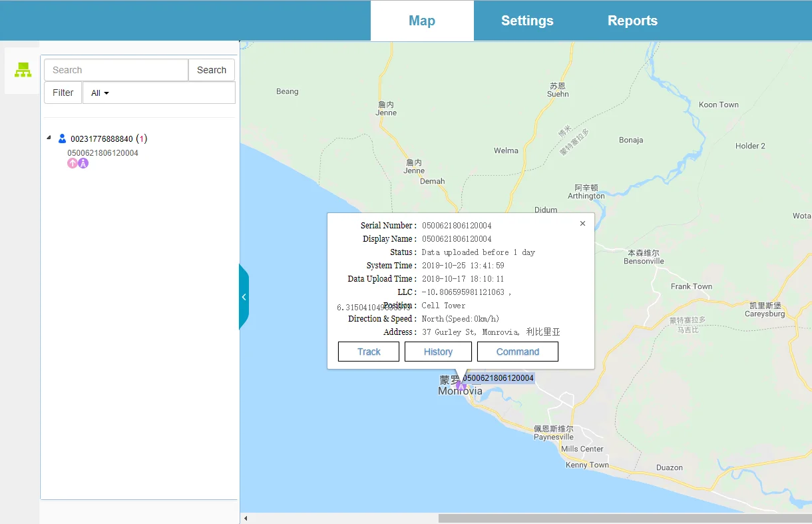Image resolution: width=812 pixels, height=524 pixels.
Task: Click the Position value "Cell Tower"
Action: coord(444,306)
